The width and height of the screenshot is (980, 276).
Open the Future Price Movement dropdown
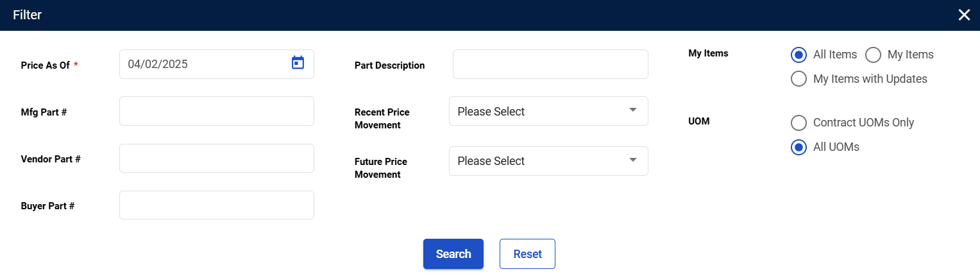point(548,161)
